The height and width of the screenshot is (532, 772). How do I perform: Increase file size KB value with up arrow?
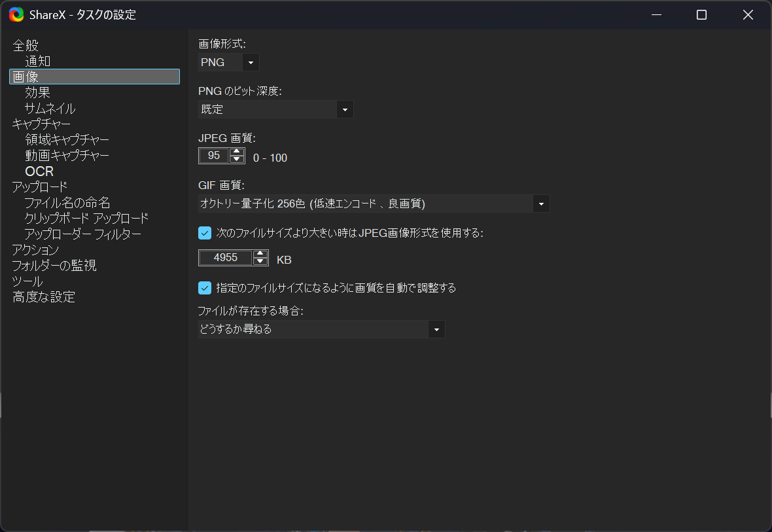click(x=260, y=254)
